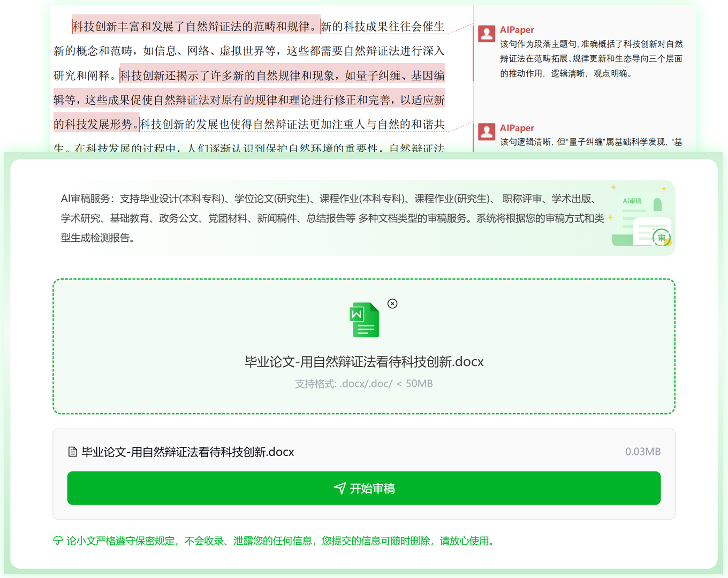Click the first AIPaper reviewer avatar
This screenshot has height=578, width=728.
click(486, 34)
